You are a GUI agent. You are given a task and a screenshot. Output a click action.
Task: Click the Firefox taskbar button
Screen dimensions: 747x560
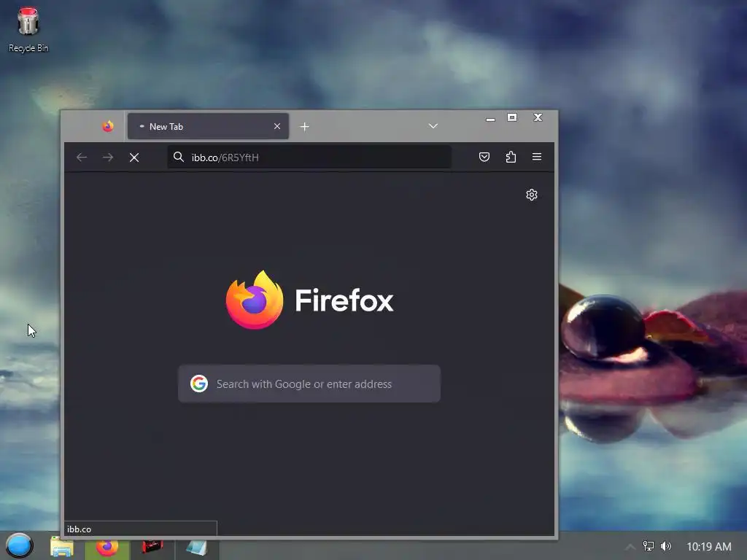[107, 548]
